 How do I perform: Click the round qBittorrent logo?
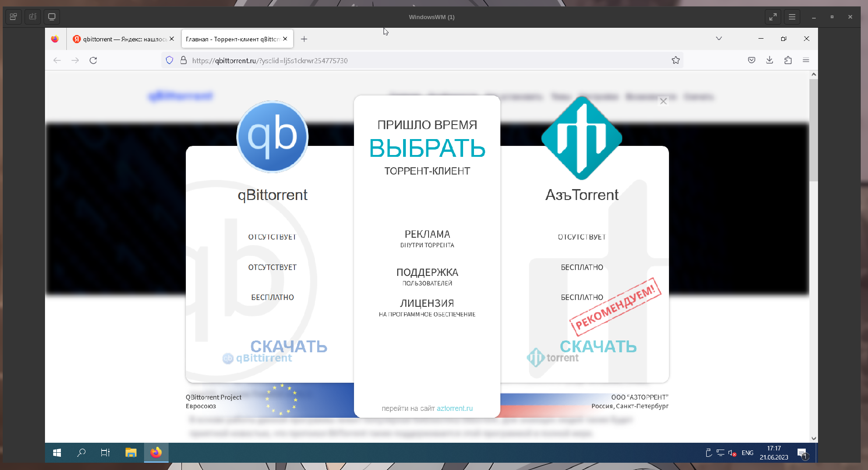(x=273, y=136)
